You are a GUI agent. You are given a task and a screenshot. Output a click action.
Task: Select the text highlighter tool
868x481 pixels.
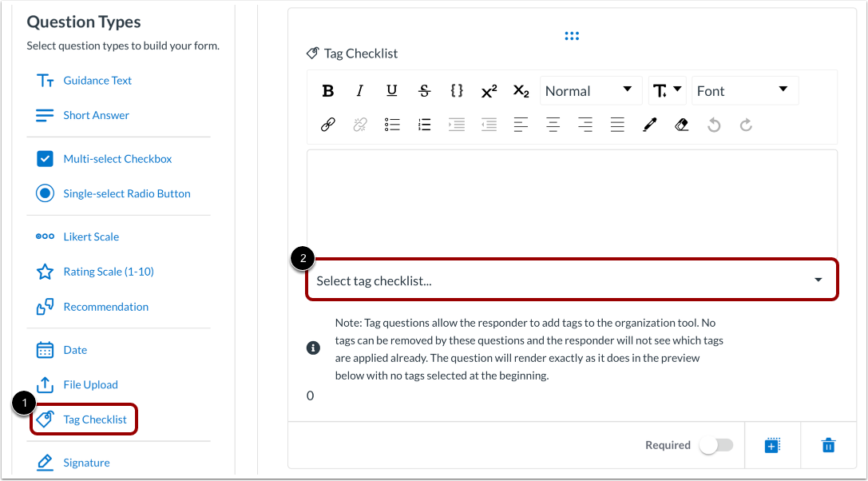649,124
